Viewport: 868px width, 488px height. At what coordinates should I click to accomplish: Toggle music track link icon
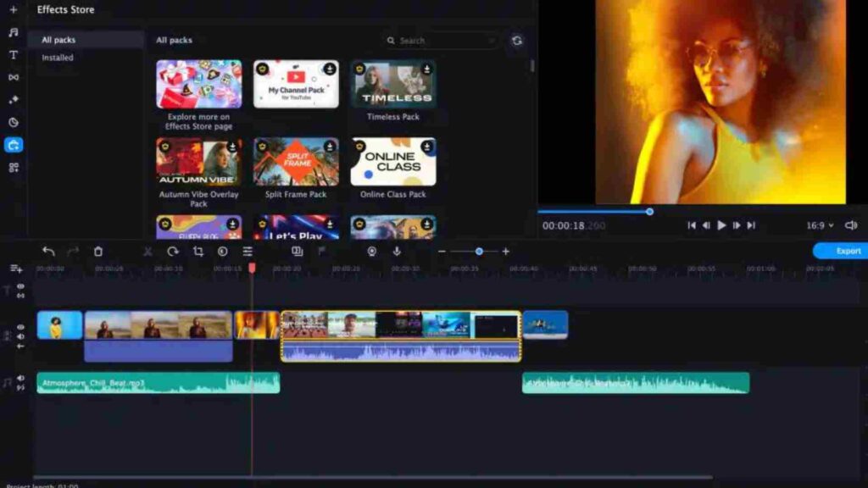pos(20,388)
